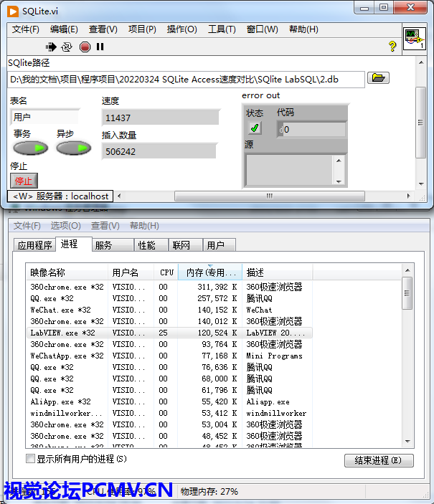434x504 pixels.
Task: Pause the running VI
Action: 100,47
